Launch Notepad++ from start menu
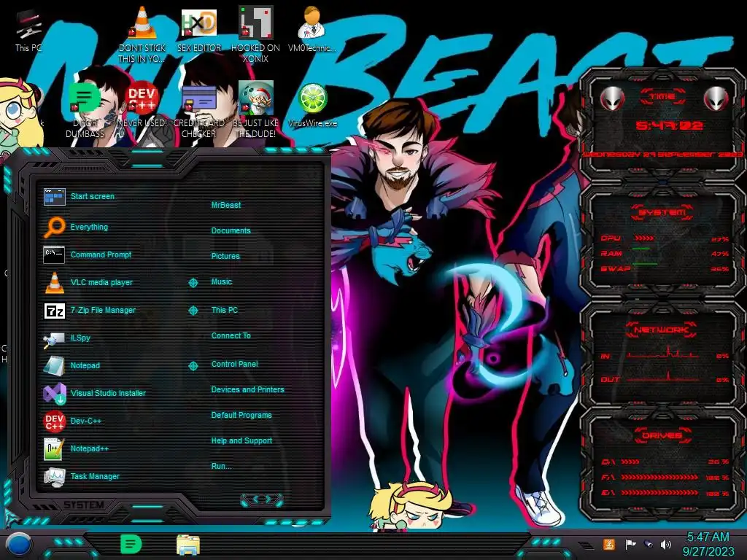Image resolution: width=747 pixels, height=560 pixels. point(76,448)
